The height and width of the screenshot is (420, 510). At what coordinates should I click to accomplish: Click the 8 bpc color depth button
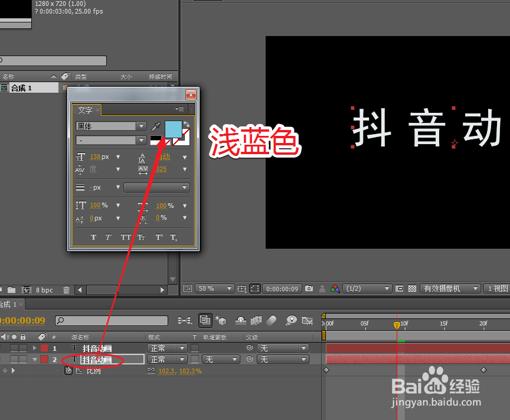point(44,290)
